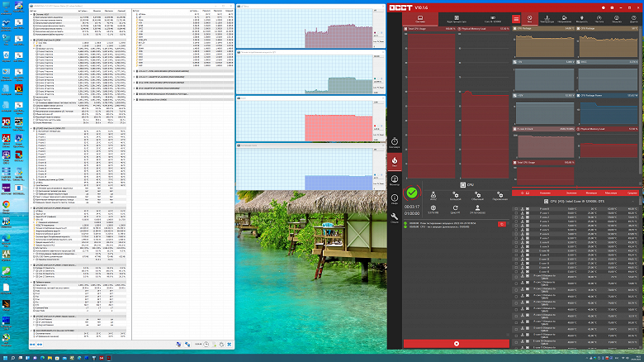
Task: Open the Info section in OCCT sidebar
Action: 395,199
